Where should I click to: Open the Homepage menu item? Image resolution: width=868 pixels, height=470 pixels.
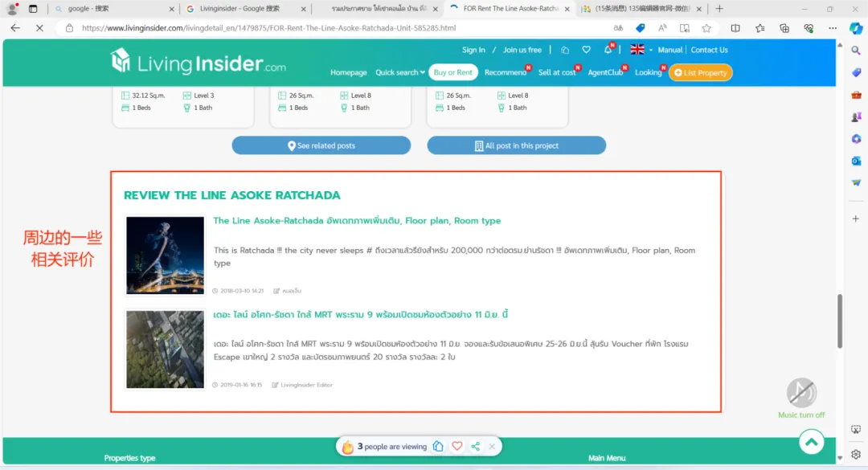tap(348, 72)
